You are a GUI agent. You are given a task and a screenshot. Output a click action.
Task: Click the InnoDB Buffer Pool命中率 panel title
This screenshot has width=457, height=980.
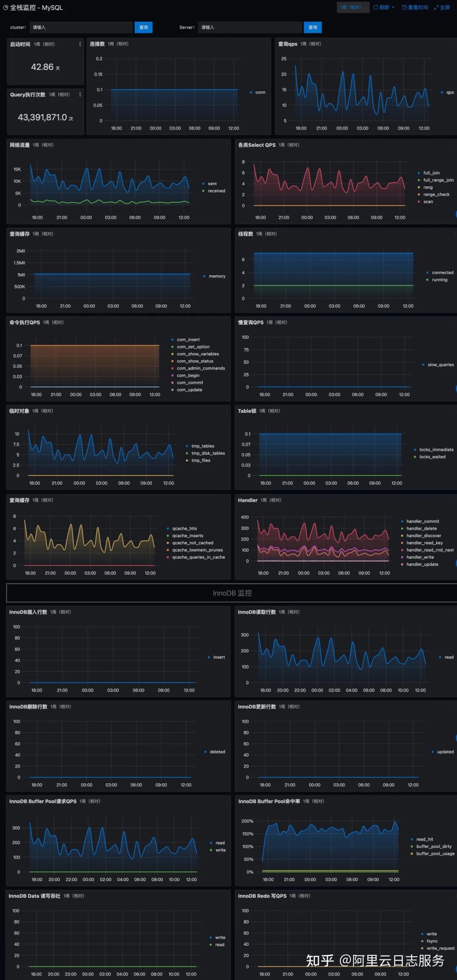click(x=269, y=801)
